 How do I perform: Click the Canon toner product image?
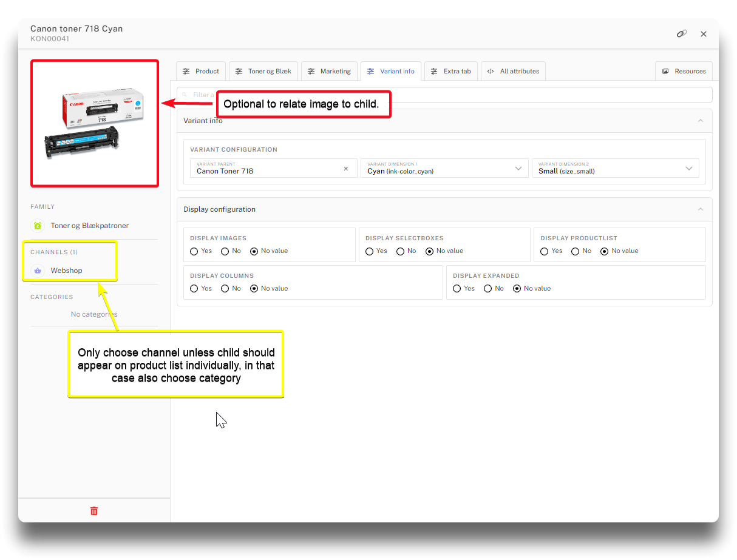pyautogui.click(x=95, y=123)
